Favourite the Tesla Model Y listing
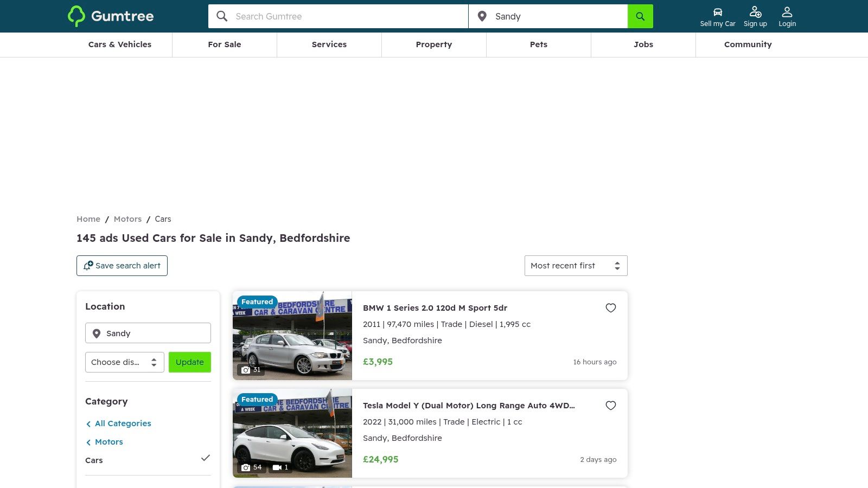The image size is (868, 488). point(611,406)
